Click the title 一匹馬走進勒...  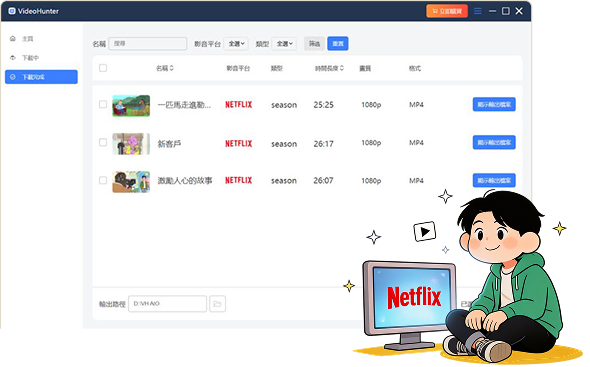click(x=184, y=105)
